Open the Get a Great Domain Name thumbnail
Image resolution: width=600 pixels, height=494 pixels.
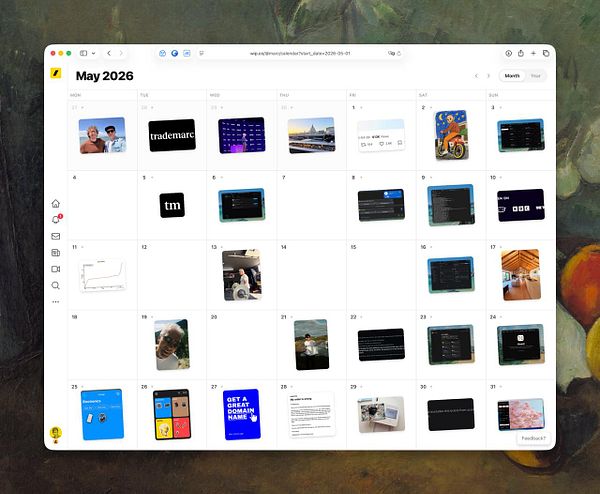pos(241,414)
